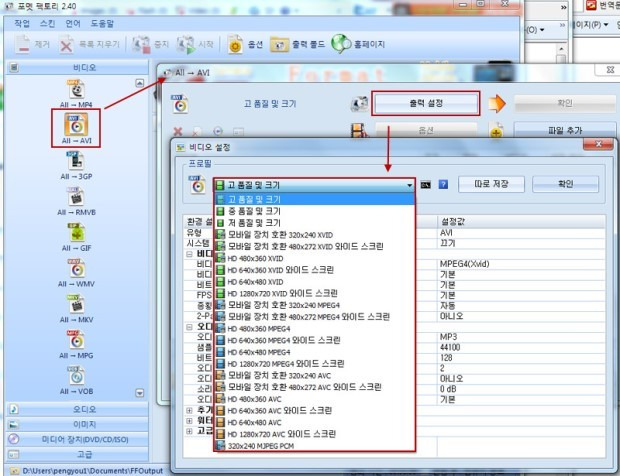Collapse the 비디오 settings tree group
620x476 pixels.
189,254
